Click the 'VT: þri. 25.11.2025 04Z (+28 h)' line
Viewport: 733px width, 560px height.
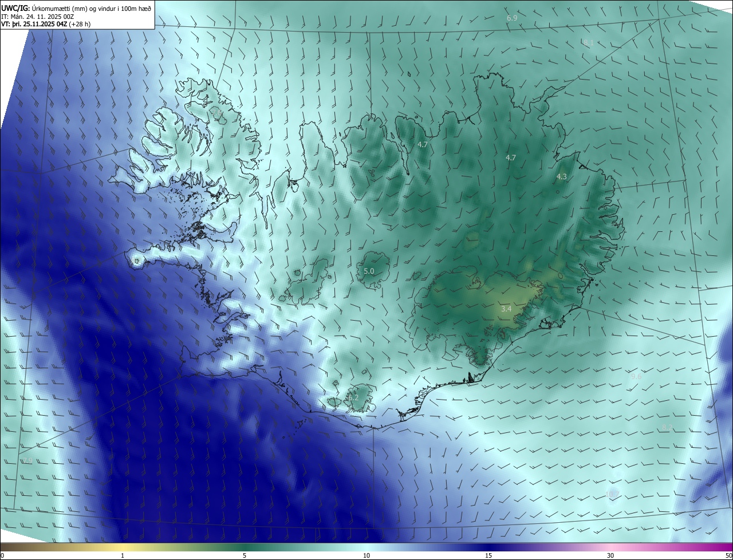(46, 24)
